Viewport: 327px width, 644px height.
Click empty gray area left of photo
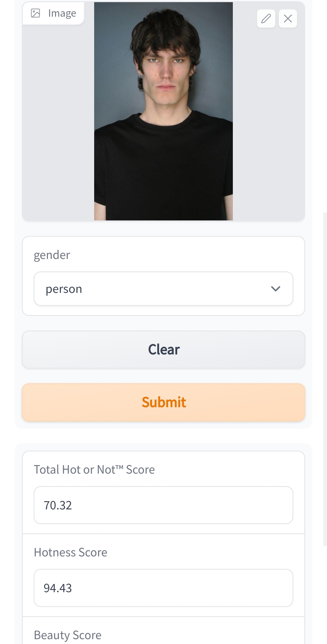(58, 121)
